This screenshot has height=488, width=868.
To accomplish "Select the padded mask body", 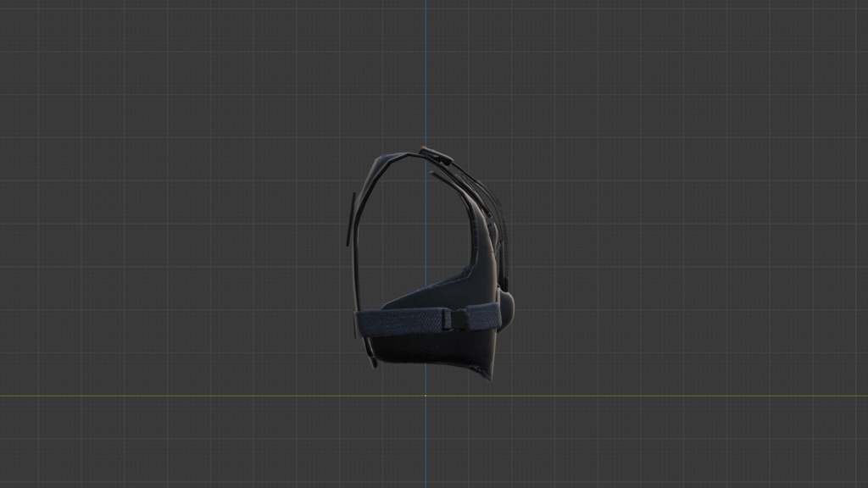I will point(449,347).
